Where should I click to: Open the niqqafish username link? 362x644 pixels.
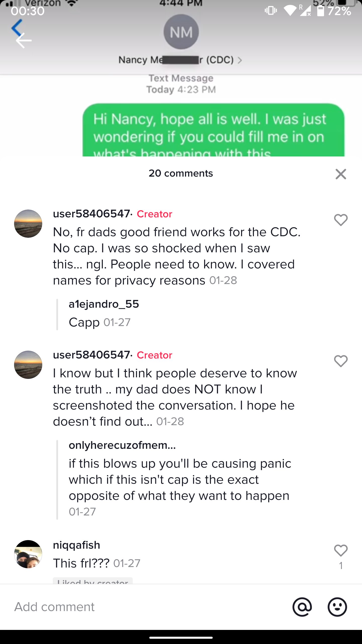tap(76, 545)
